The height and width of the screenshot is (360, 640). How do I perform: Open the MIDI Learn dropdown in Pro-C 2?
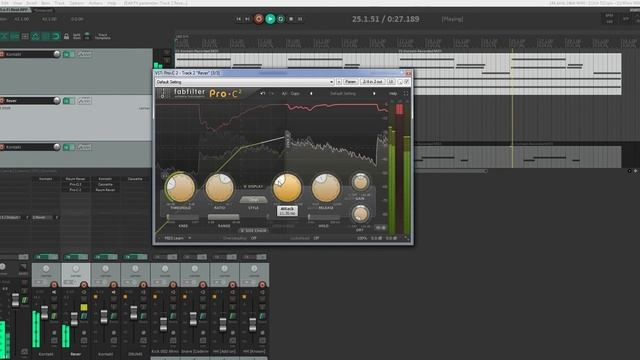pyautogui.click(x=177, y=238)
